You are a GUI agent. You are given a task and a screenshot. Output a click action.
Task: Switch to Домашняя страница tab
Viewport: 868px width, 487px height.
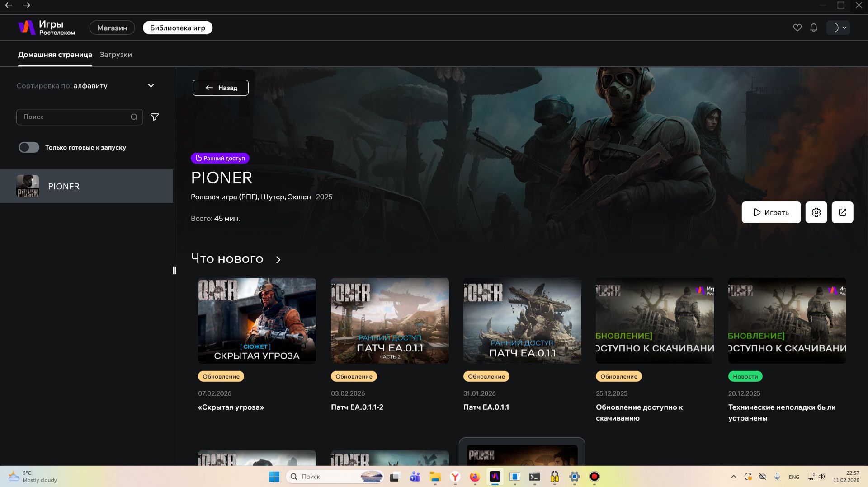55,55
